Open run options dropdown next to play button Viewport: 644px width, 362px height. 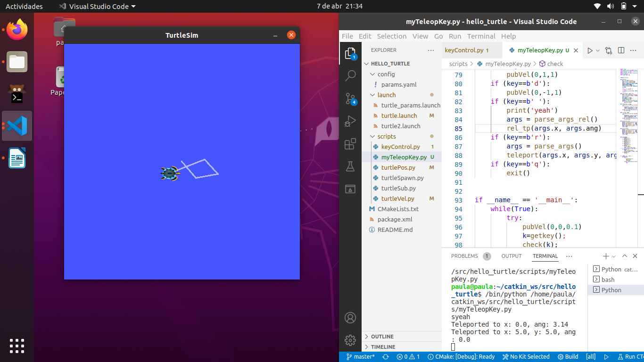click(x=598, y=50)
